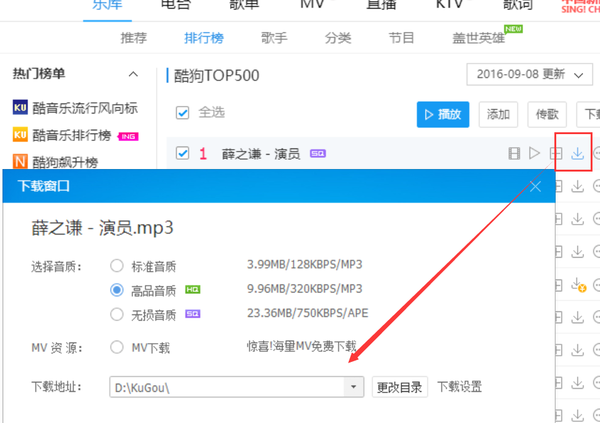The height and width of the screenshot is (423, 600).
Task: Click the play icon in the 薛之谦 - 演员 row
Action: 534,153
